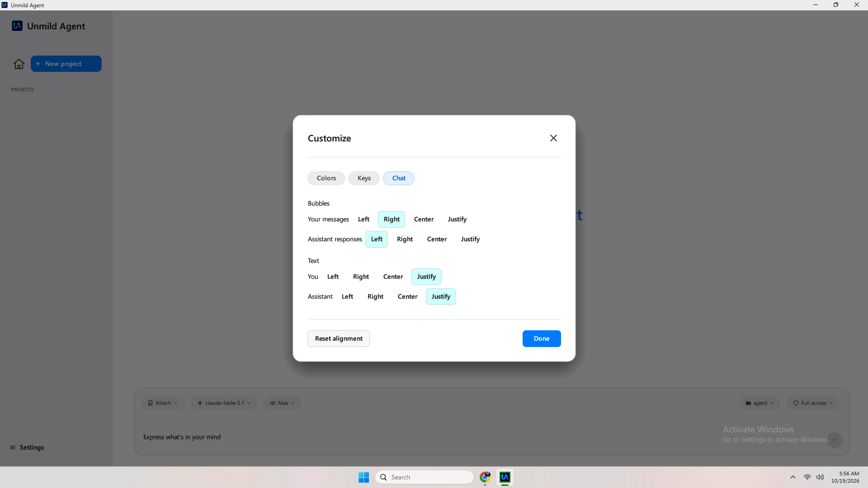Close the Customize dialog with X
This screenshot has height=488, width=868.
[x=553, y=138]
